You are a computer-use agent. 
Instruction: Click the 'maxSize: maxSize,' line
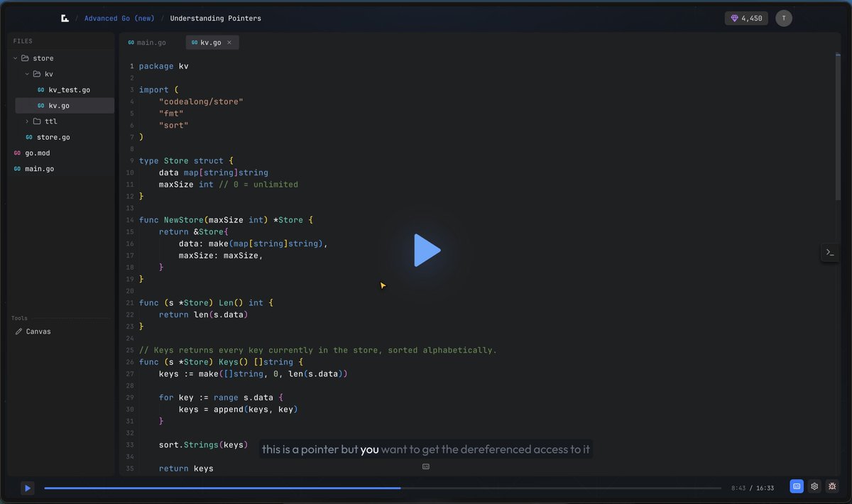pos(221,256)
